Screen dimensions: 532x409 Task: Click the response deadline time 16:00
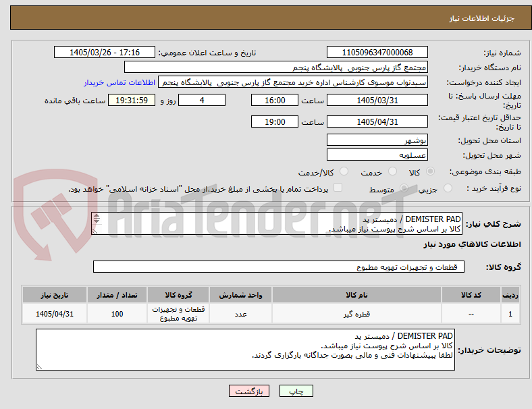275,100
